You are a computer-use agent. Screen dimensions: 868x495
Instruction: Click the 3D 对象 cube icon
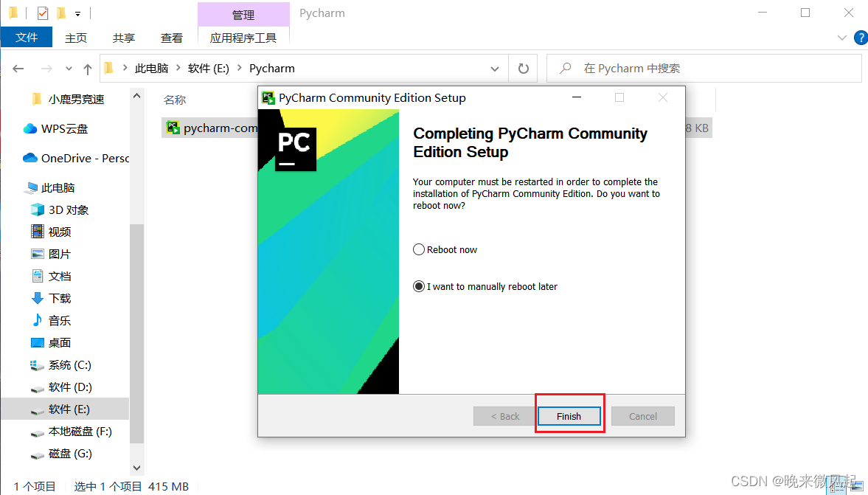coord(37,210)
